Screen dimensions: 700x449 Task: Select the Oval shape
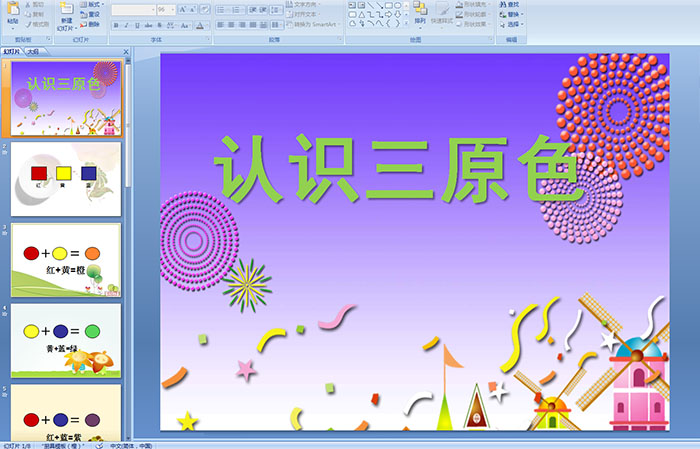point(397,5)
